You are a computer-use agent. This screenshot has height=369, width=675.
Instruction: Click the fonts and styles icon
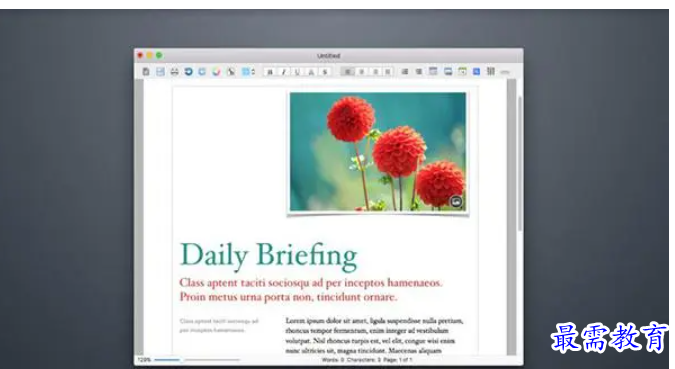pyautogui.click(x=231, y=71)
